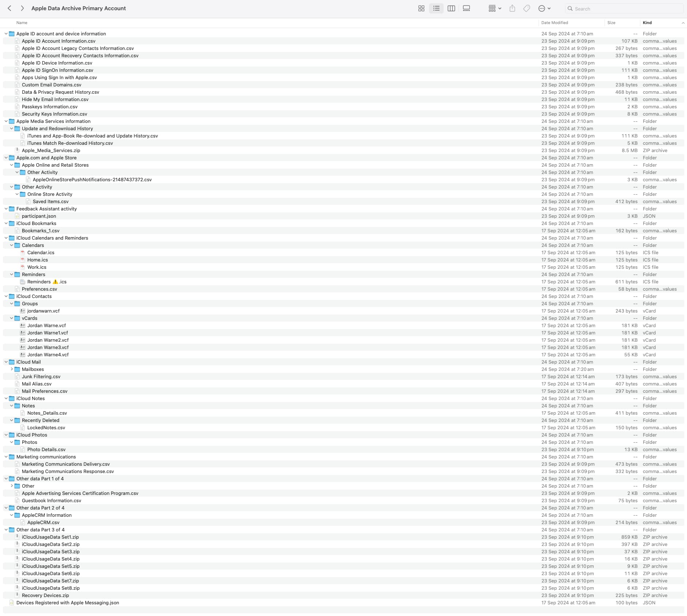
Task: Select the iCloud Mail folder icon
Action: coord(12,362)
